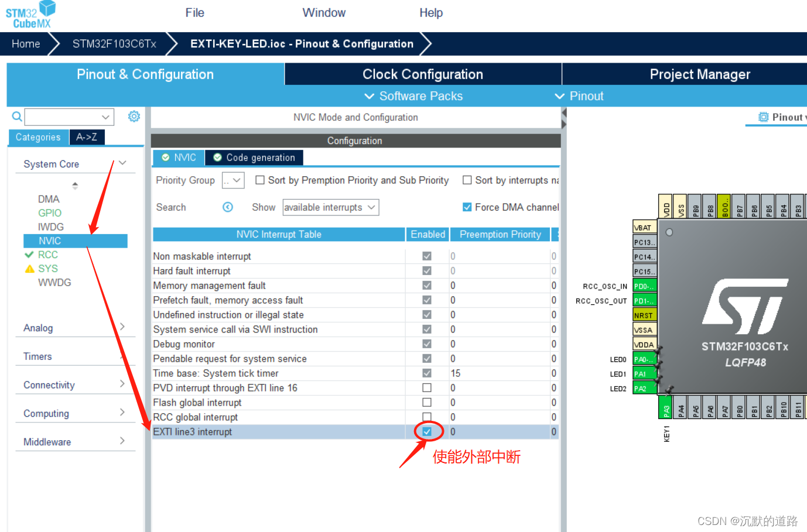Click the sort arrows above DMA list

[x=75, y=186]
